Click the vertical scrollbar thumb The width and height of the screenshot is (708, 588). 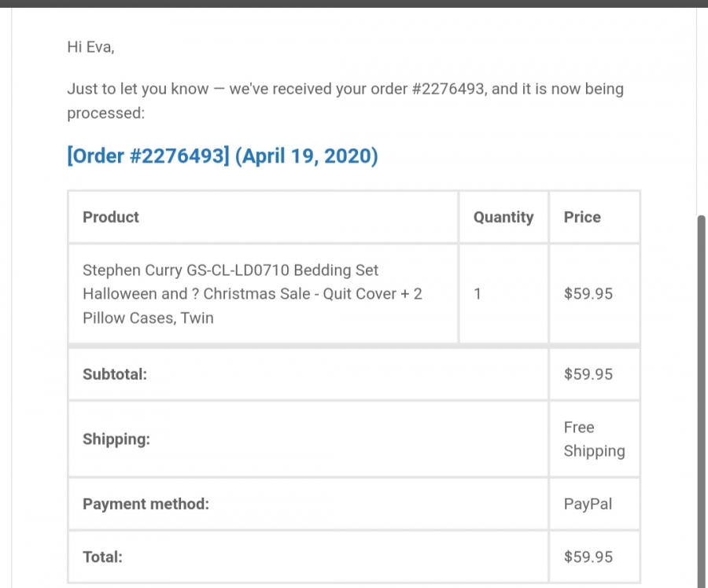(x=702, y=402)
